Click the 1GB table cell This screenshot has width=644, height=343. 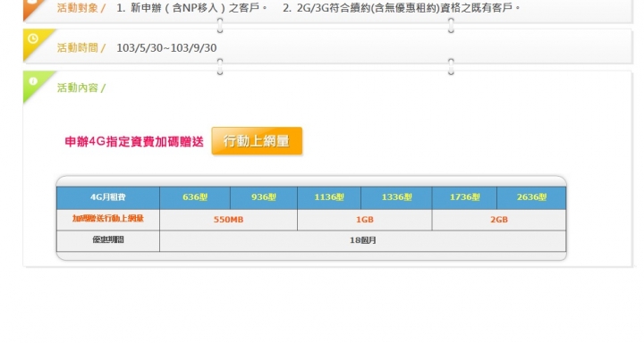(x=365, y=220)
